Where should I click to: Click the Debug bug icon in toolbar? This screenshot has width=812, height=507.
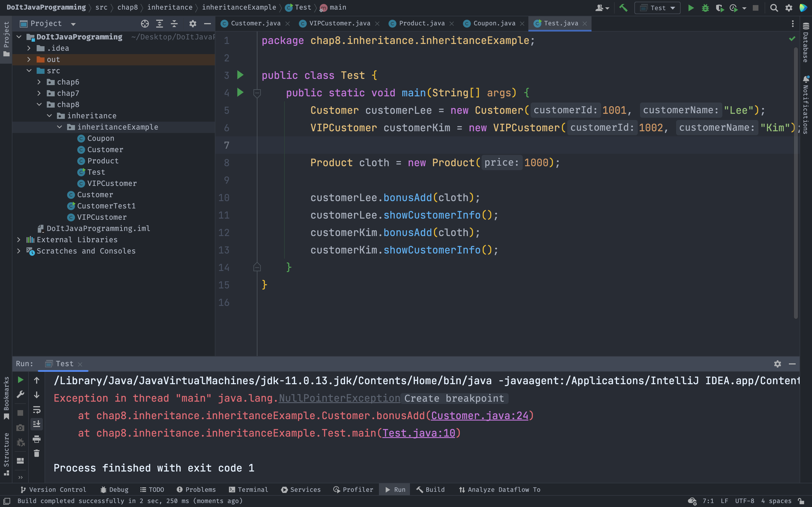[705, 8]
